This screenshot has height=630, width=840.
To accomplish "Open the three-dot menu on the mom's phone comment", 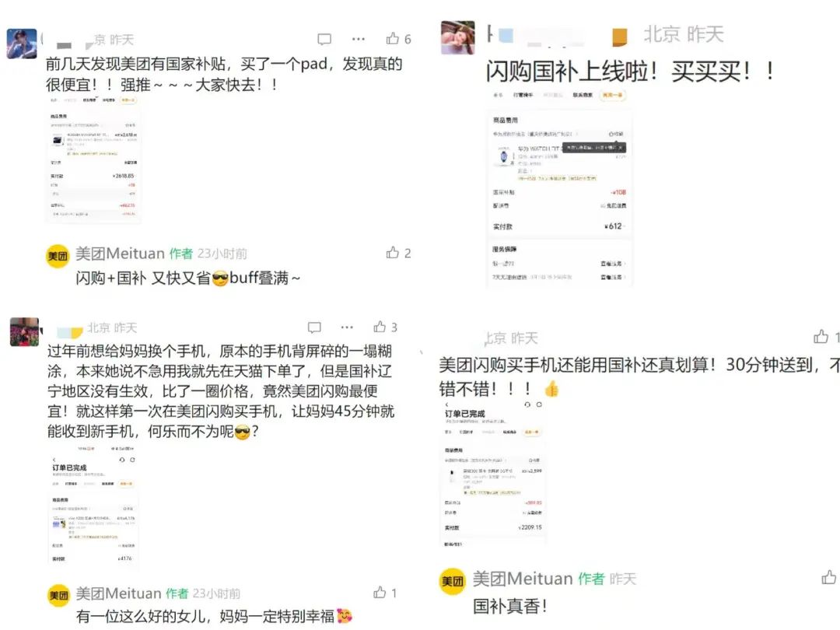I will [347, 327].
